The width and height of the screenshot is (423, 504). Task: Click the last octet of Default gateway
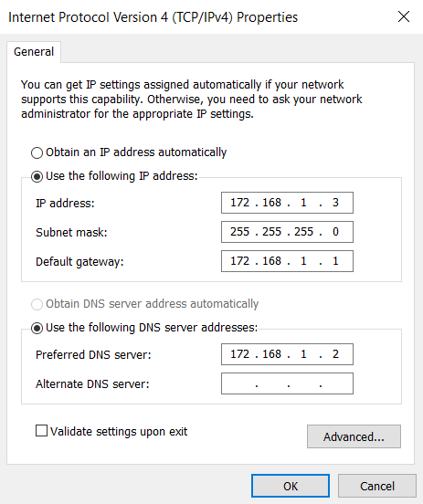coord(335,261)
